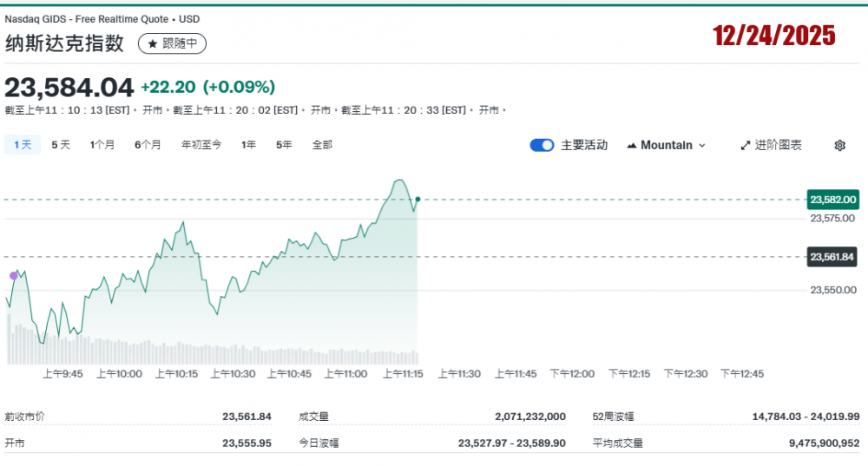
Task: Switch to the 5天 time range
Action: click(x=61, y=145)
